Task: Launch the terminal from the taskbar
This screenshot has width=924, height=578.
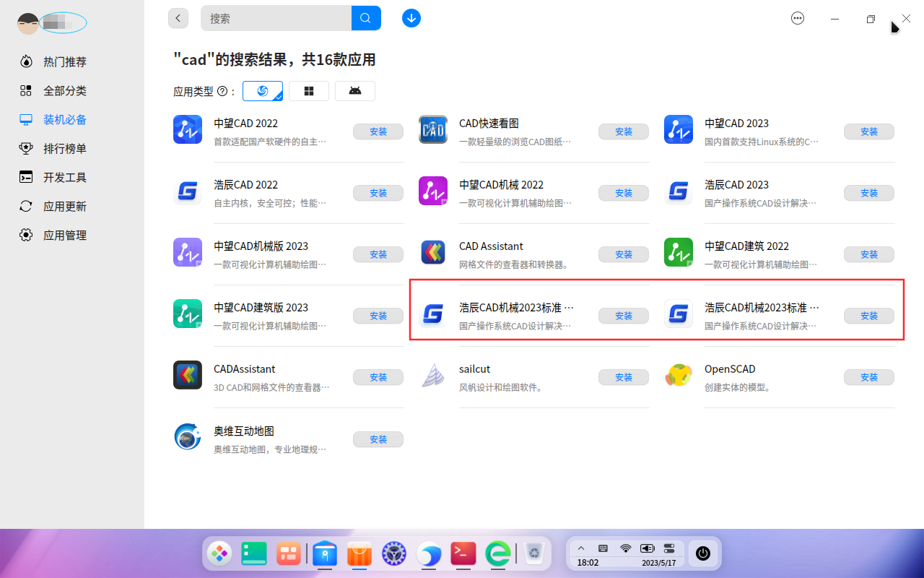Action: pyautogui.click(x=463, y=553)
